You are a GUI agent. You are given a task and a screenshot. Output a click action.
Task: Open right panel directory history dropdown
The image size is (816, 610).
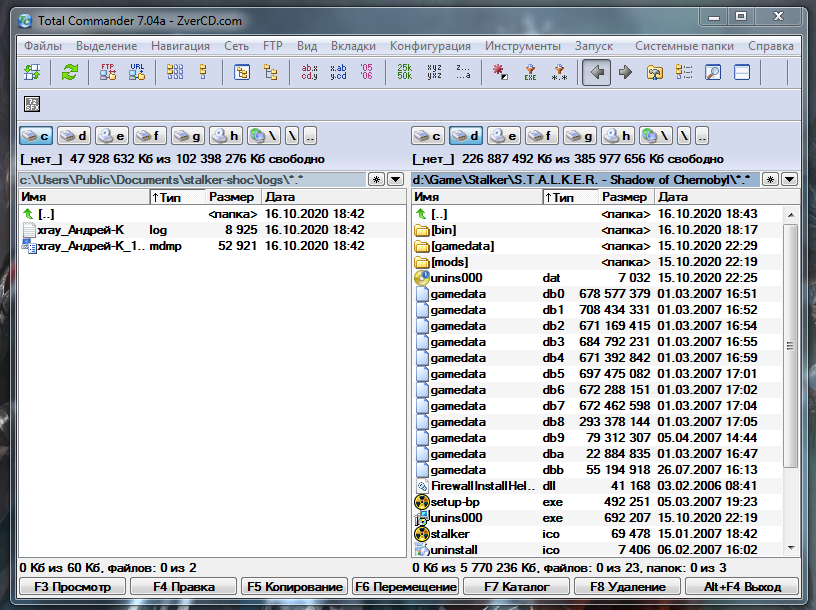point(789,179)
